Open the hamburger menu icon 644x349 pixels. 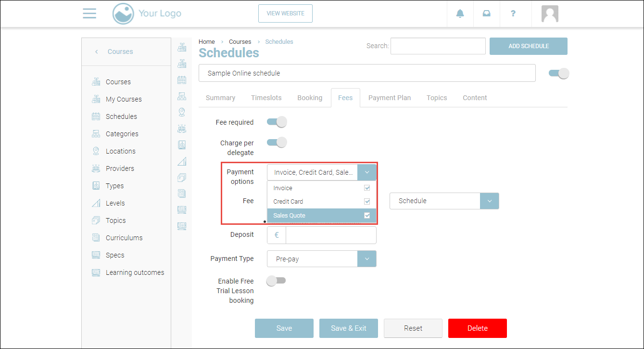89,13
